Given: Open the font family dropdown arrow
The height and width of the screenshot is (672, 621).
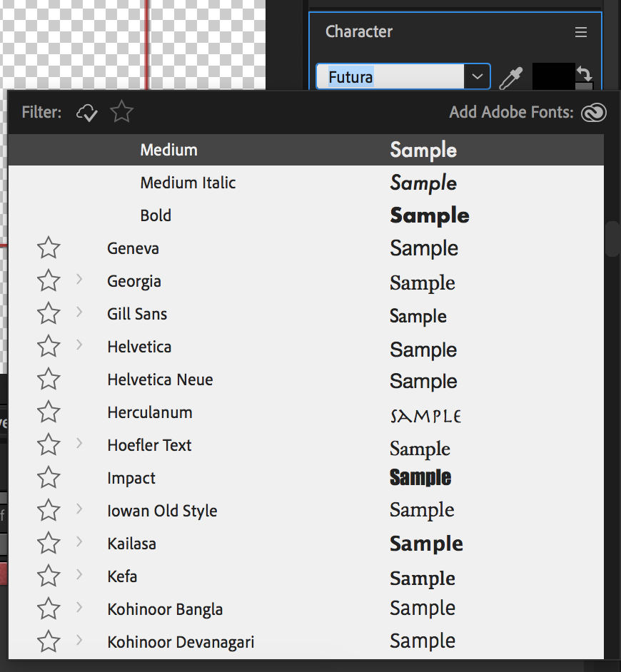Looking at the screenshot, I should click(x=477, y=77).
